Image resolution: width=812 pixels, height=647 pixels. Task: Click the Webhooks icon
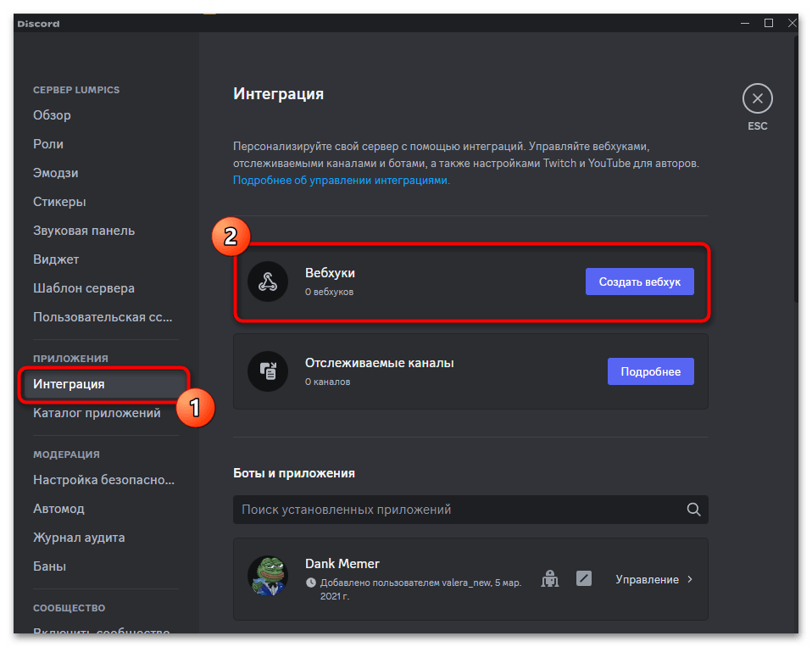click(x=268, y=282)
